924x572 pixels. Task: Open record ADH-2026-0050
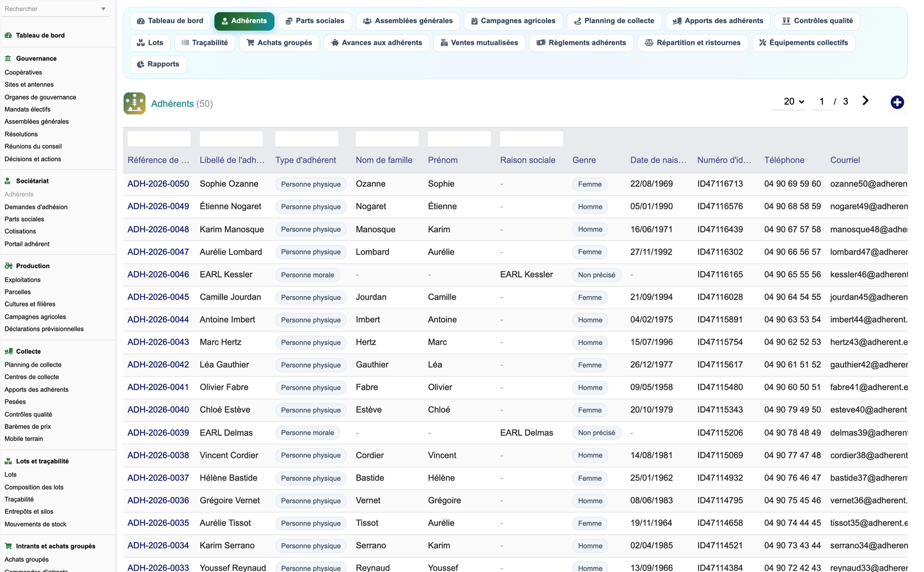coord(158,184)
